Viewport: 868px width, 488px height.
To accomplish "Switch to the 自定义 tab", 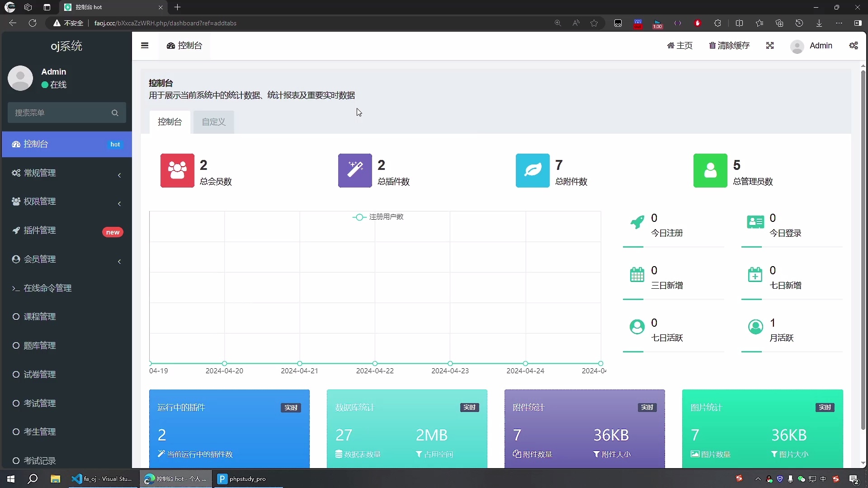I will coord(214,122).
